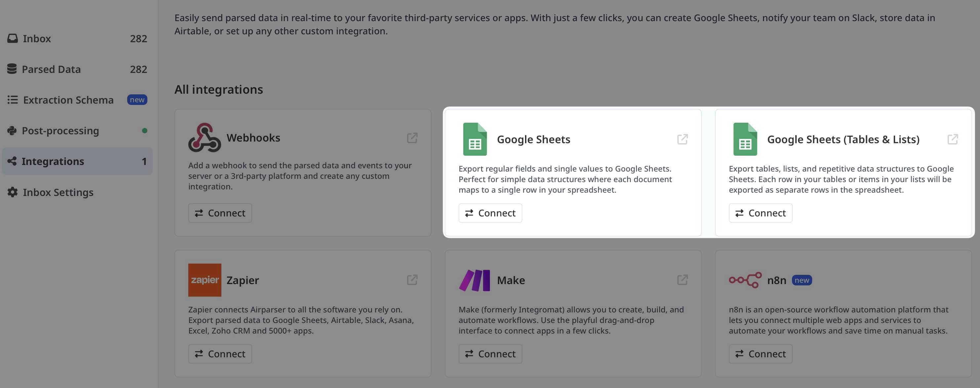Open the Webhooks external link icon

coord(413,138)
